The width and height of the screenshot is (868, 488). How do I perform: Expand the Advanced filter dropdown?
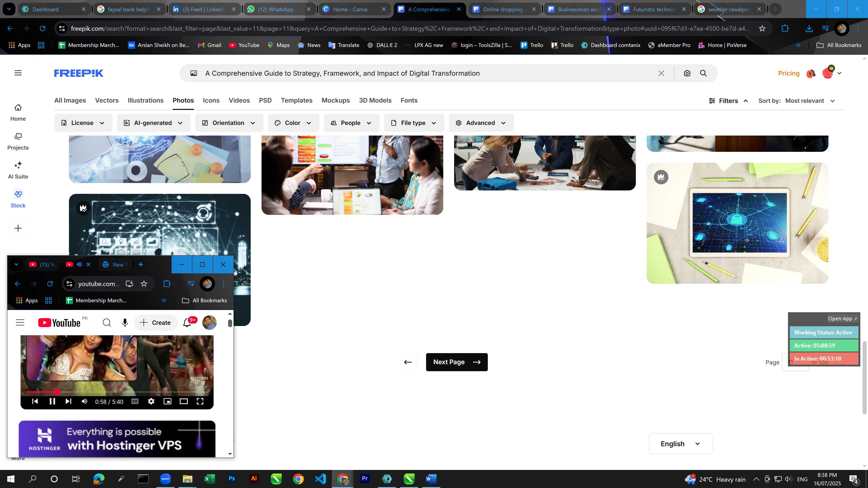click(x=481, y=123)
